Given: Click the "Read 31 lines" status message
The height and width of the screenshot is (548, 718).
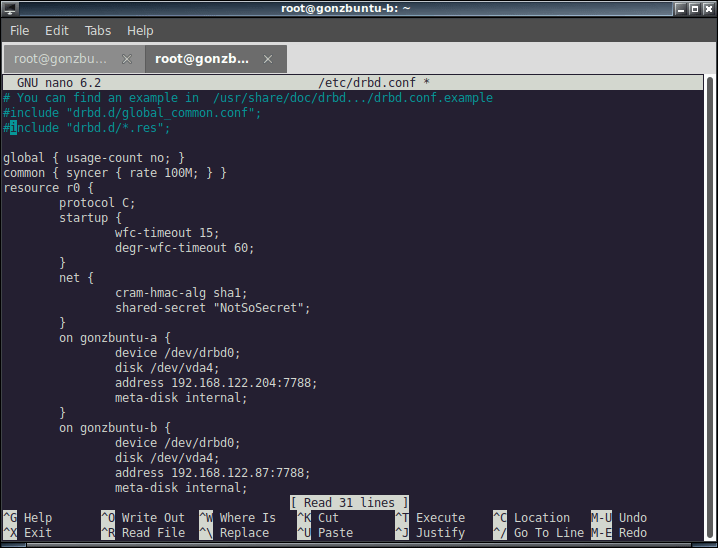Looking at the screenshot, I should [x=349, y=503].
